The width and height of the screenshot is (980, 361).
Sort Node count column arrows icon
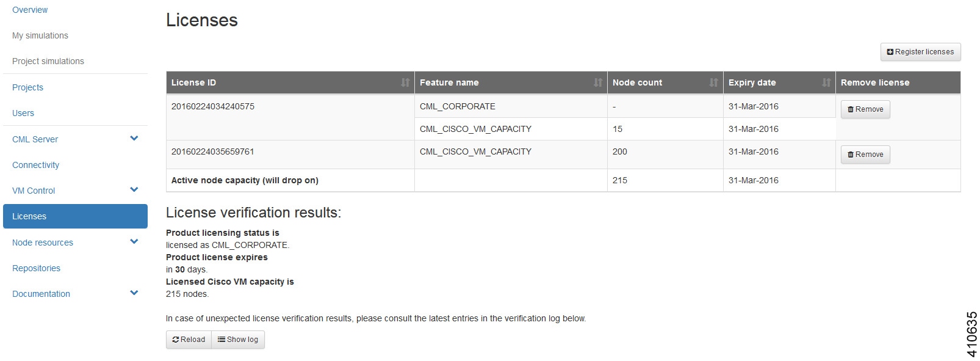(x=713, y=82)
